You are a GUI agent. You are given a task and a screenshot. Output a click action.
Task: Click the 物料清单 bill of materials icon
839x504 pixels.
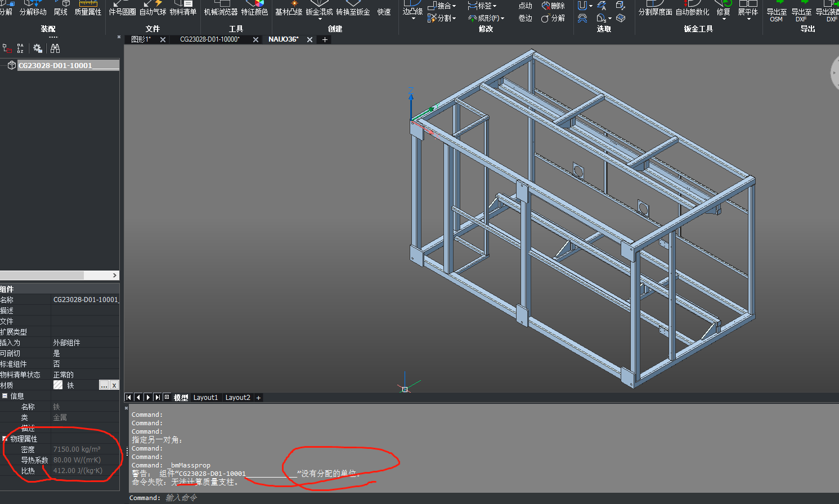click(x=183, y=8)
